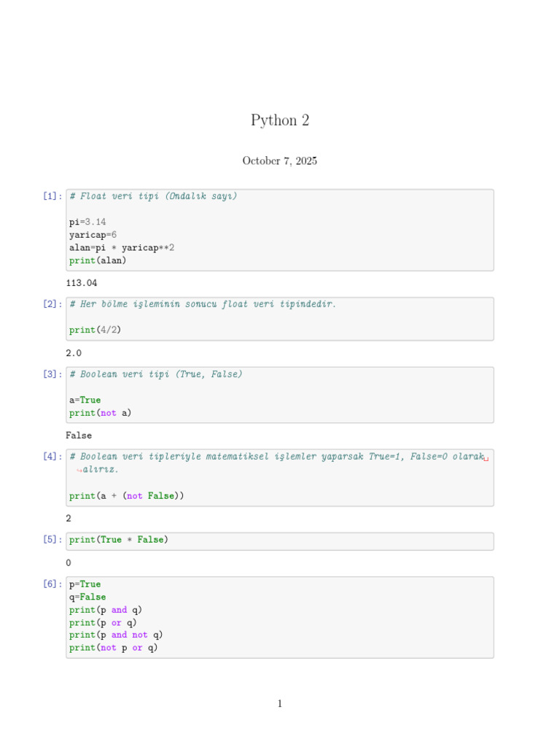Click the page number 1 in the footer

coord(279,704)
